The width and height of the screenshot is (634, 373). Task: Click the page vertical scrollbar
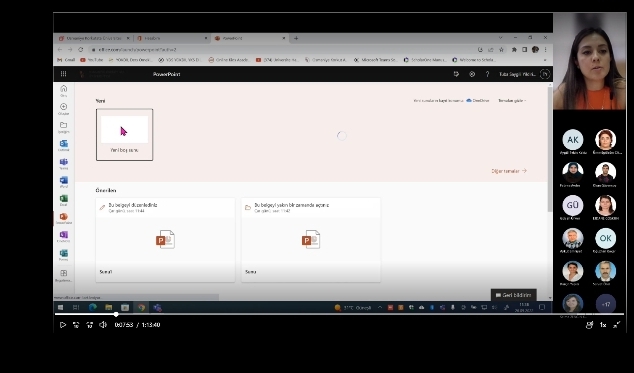[549, 150]
